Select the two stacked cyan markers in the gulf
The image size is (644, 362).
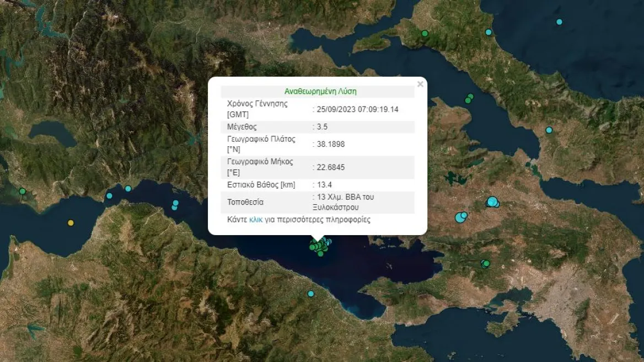(x=175, y=205)
